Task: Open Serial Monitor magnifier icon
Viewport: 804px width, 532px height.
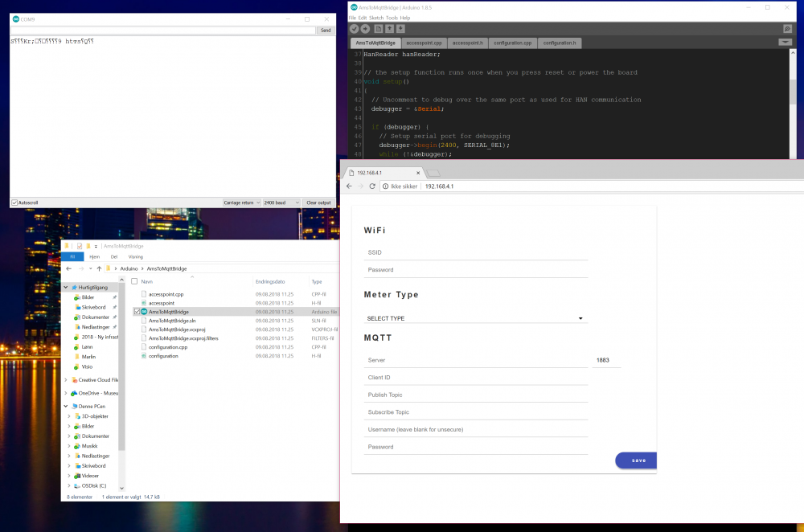Action: click(787, 29)
